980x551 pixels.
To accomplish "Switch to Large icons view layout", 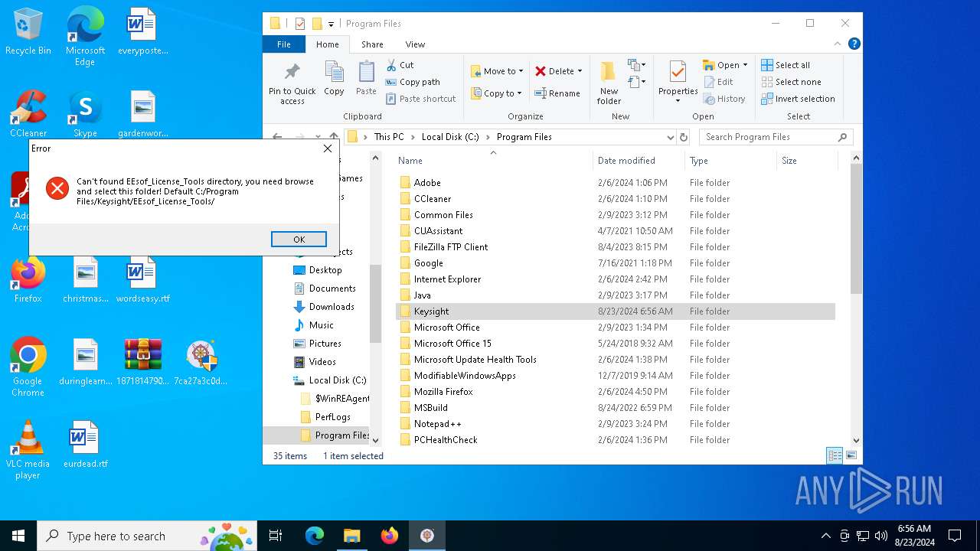I will point(851,455).
